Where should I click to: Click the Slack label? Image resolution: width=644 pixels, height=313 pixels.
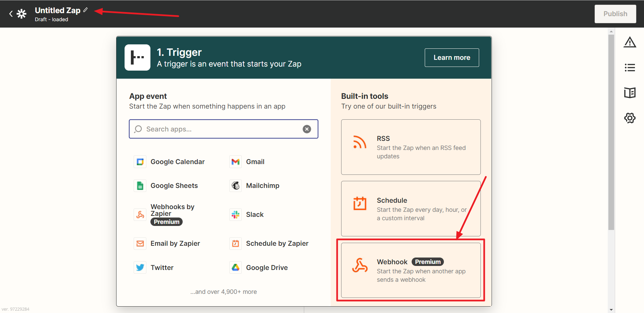255,214
